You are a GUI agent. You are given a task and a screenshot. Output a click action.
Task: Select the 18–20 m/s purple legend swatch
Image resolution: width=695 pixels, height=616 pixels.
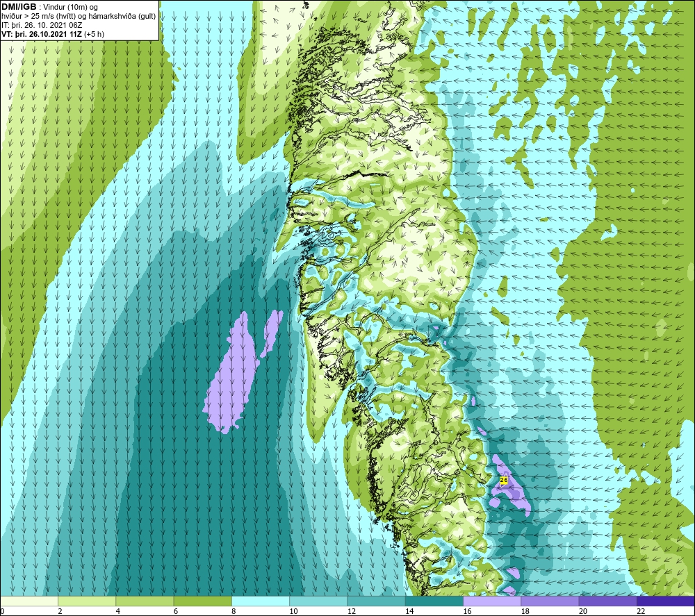[550, 601]
